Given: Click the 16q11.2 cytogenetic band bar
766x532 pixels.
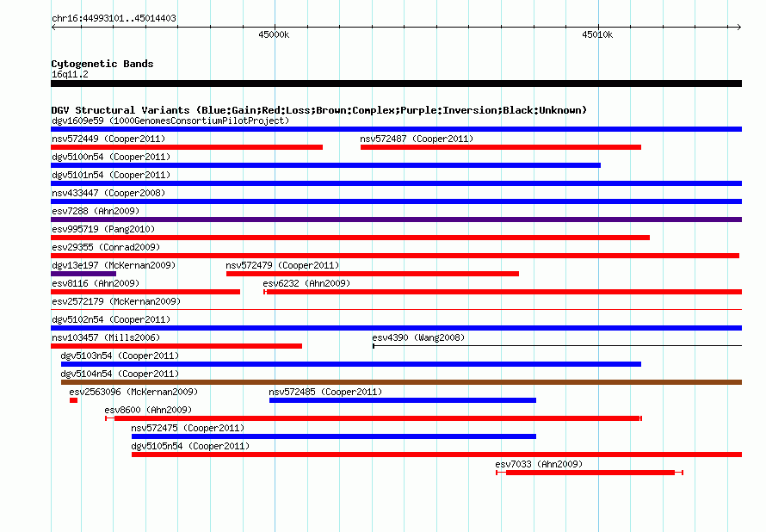Looking at the screenshot, I should (x=396, y=84).
